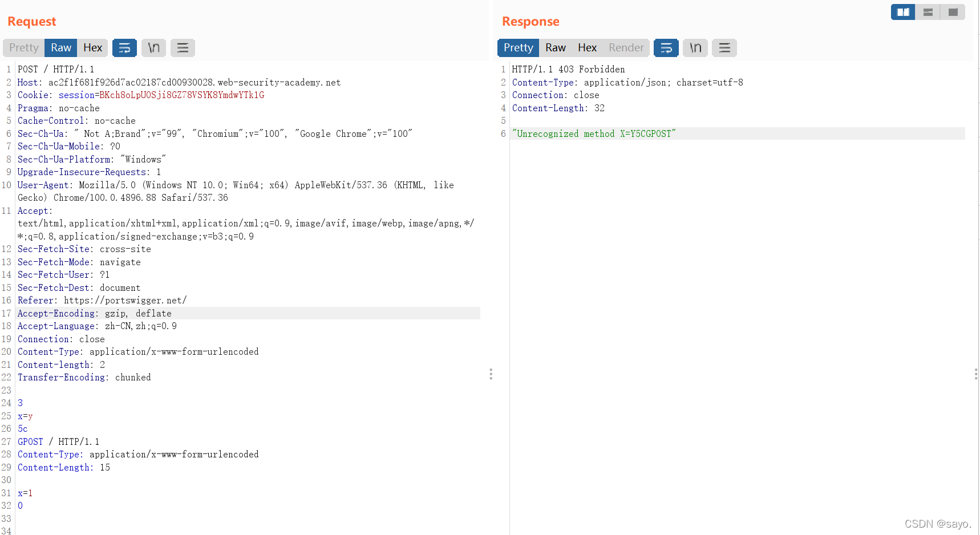Select the side-by-side split layout icon
The image size is (980, 535).
click(x=903, y=12)
